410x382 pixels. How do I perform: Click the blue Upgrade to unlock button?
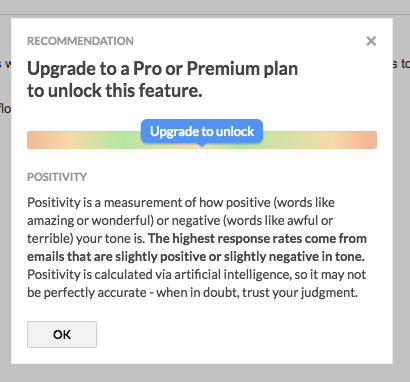[202, 131]
